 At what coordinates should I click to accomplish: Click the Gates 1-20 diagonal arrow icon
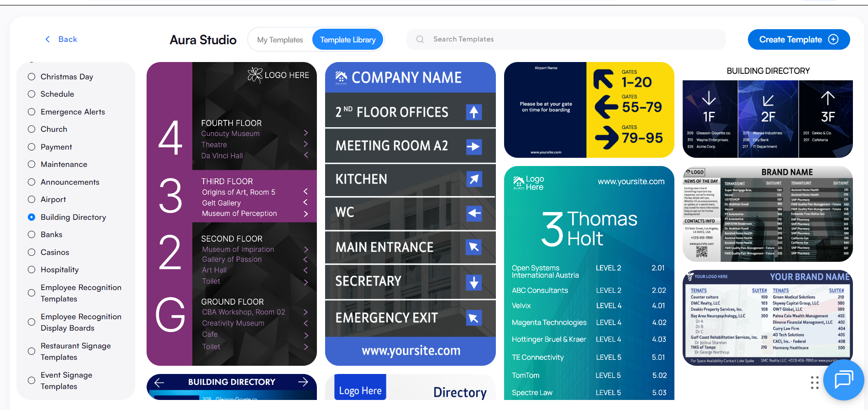point(603,78)
